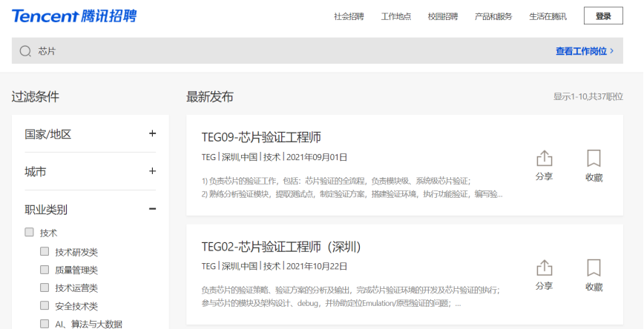Share the TEG09-芯片验证工程师 job
644x329 pixels.
click(x=544, y=165)
